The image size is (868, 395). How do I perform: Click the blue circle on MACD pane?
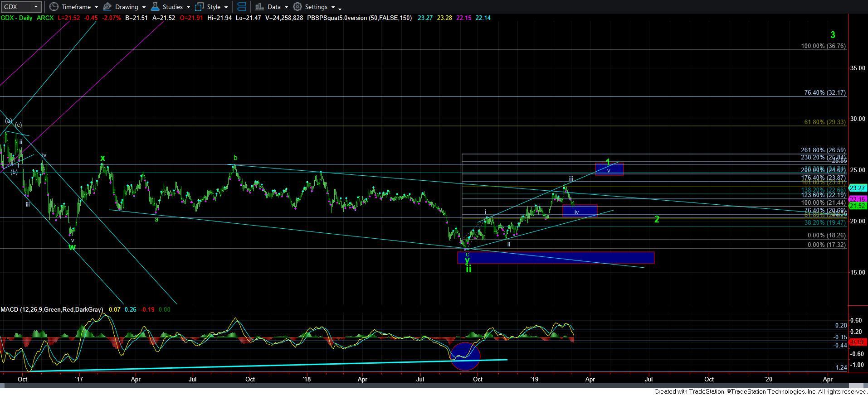click(466, 356)
